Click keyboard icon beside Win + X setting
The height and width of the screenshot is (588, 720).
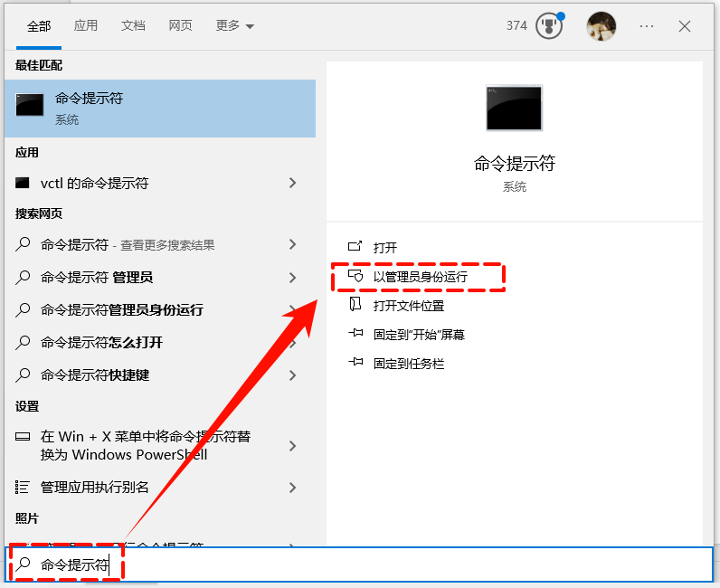pyautogui.click(x=23, y=436)
